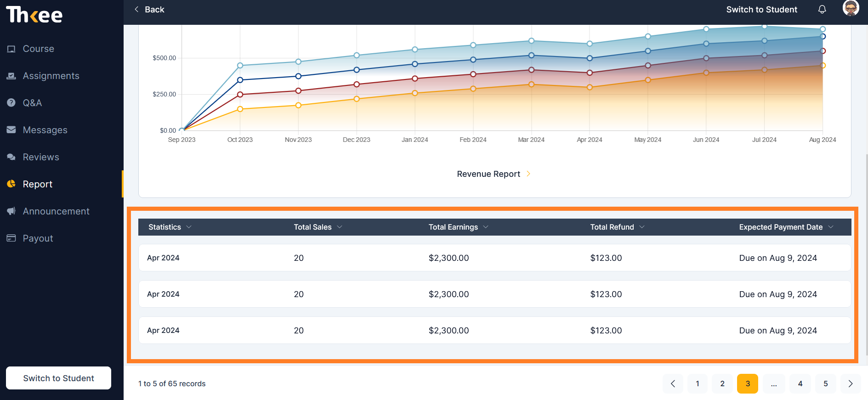This screenshot has height=400, width=868.
Task: Open the user profile avatar
Action: pyautogui.click(x=851, y=8)
